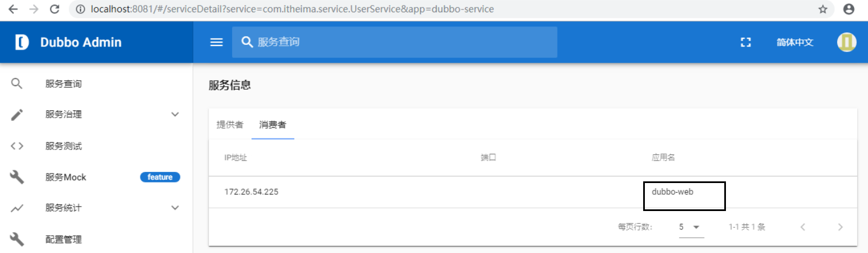
Task: Click the feature badge next to 服务Mock
Action: click(160, 177)
